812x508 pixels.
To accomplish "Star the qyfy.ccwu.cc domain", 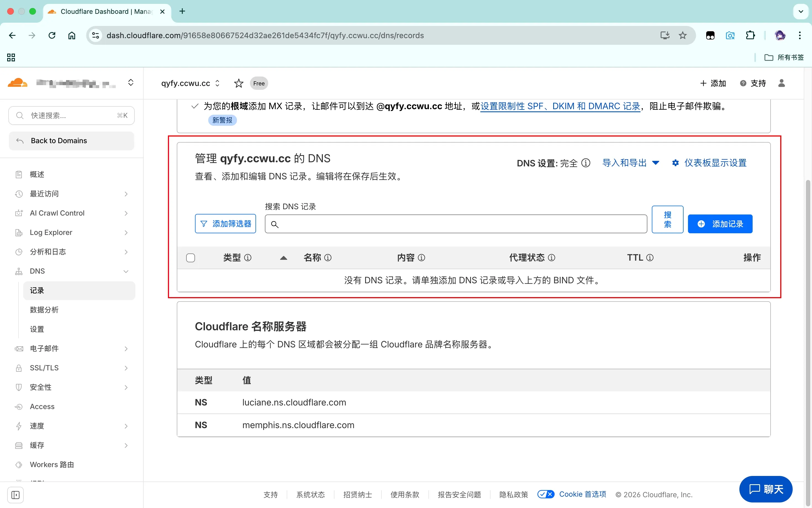I will pos(238,83).
